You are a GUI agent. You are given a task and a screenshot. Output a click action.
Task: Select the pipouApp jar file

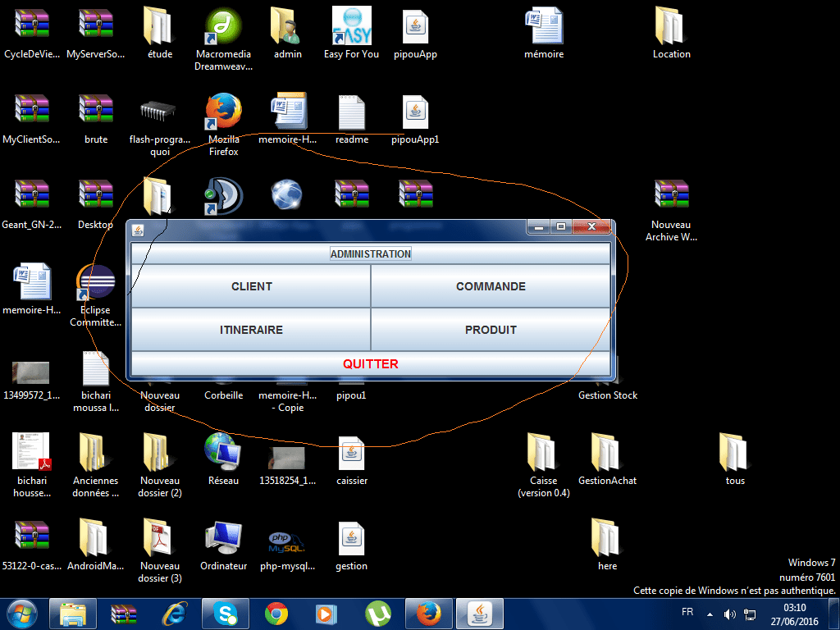click(415, 27)
